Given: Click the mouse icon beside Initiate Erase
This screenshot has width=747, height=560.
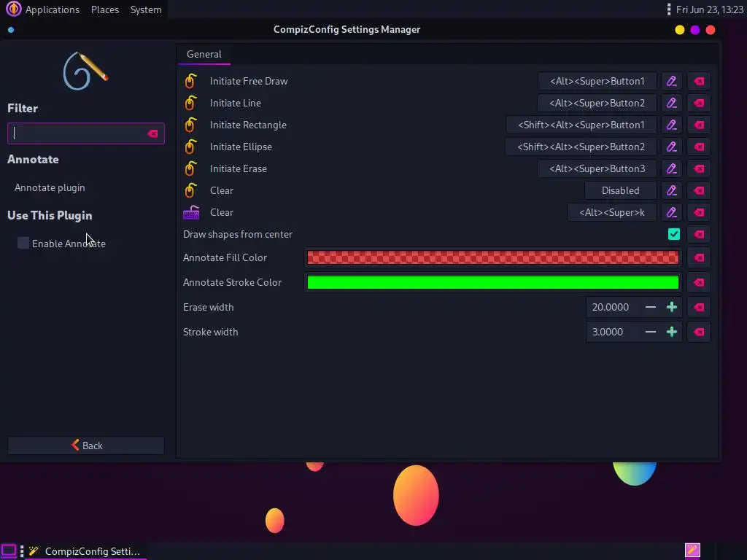Looking at the screenshot, I should (x=190, y=168).
